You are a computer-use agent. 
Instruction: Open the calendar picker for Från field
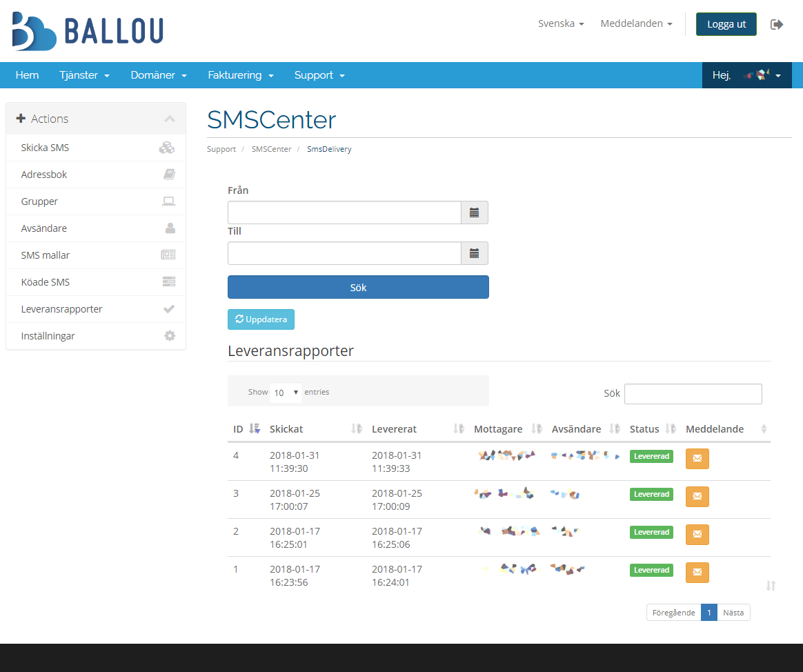474,212
